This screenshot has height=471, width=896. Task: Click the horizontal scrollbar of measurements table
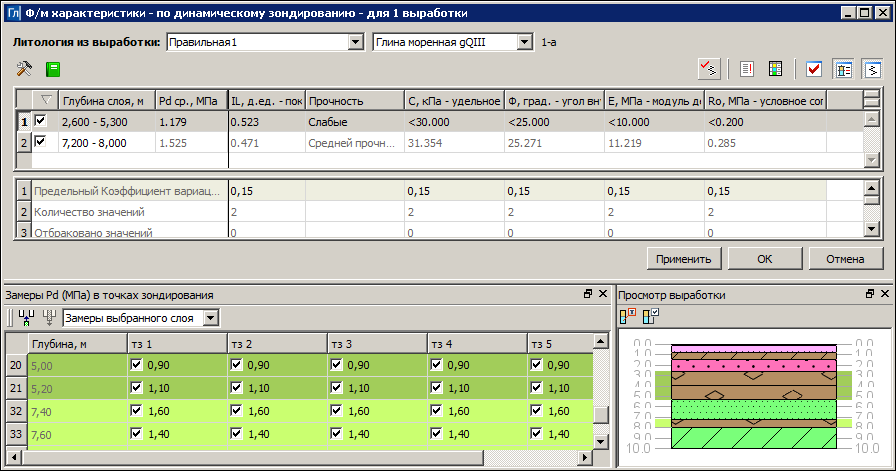coord(251,457)
